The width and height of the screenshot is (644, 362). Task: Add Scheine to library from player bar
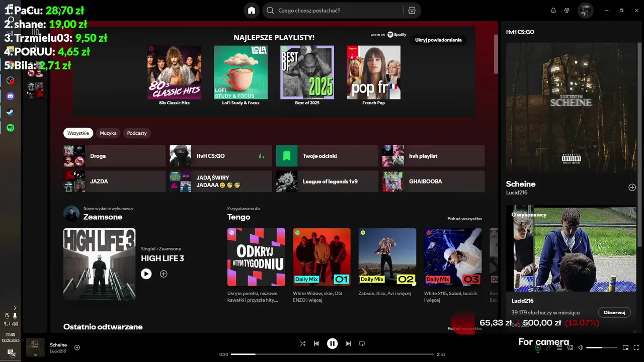click(x=77, y=347)
